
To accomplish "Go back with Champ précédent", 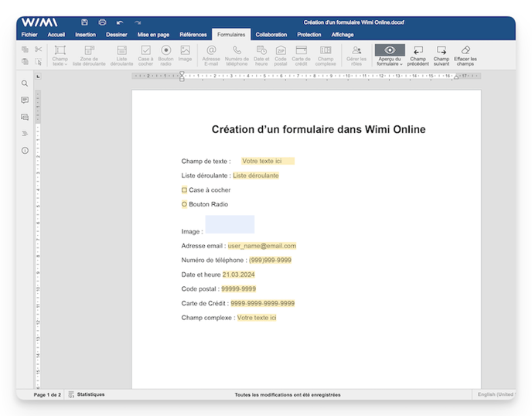I will click(418, 54).
